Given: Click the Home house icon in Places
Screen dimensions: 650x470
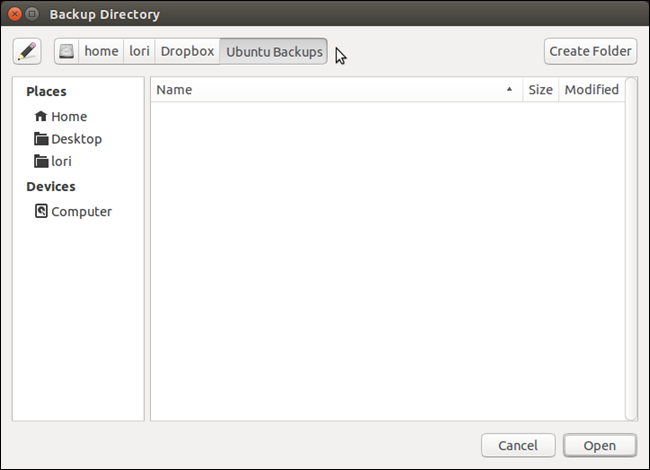Looking at the screenshot, I should click(x=41, y=116).
